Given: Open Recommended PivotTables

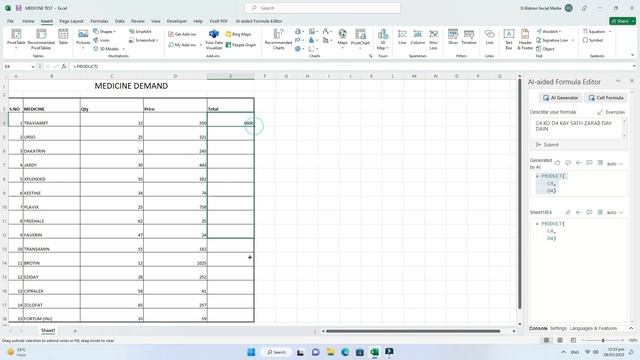Looking at the screenshot, I should coord(41,38).
